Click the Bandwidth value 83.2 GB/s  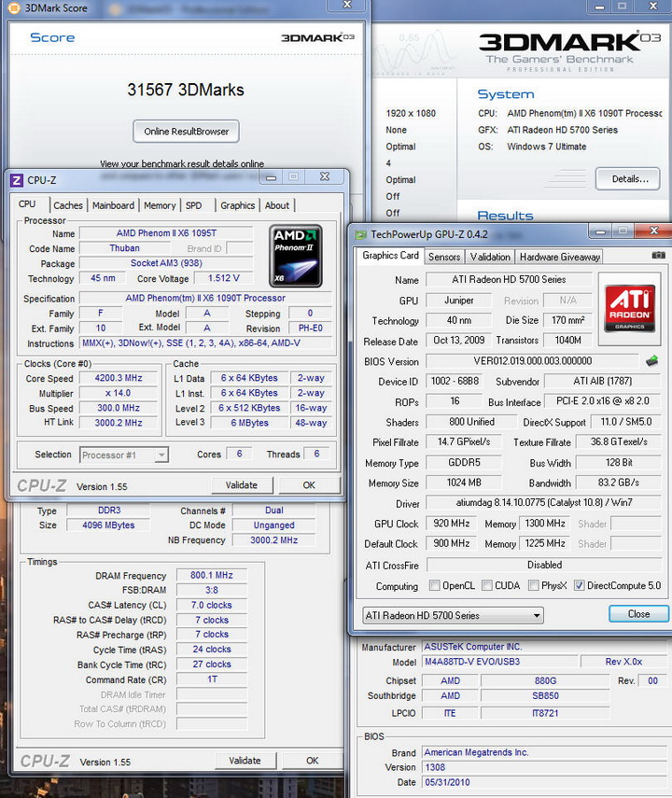tap(619, 483)
